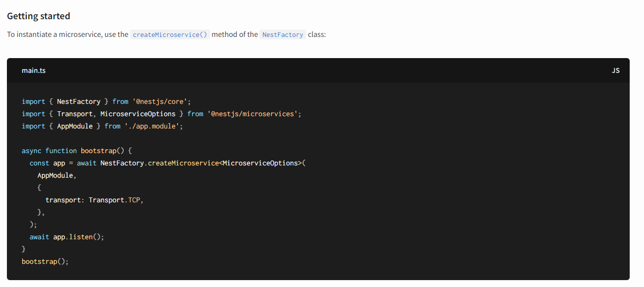Click the bootstrap function name in declaration
Viewport: 644px width, 287px height.
(99, 151)
